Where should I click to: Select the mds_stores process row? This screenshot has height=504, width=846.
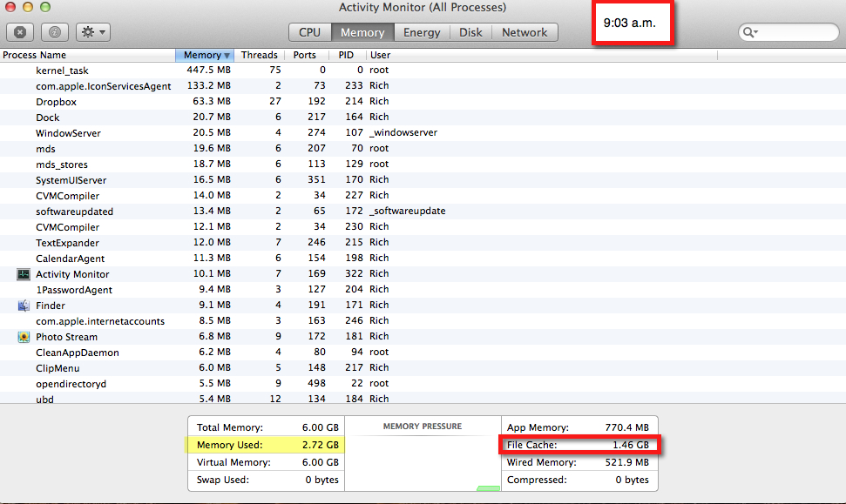pos(423,164)
